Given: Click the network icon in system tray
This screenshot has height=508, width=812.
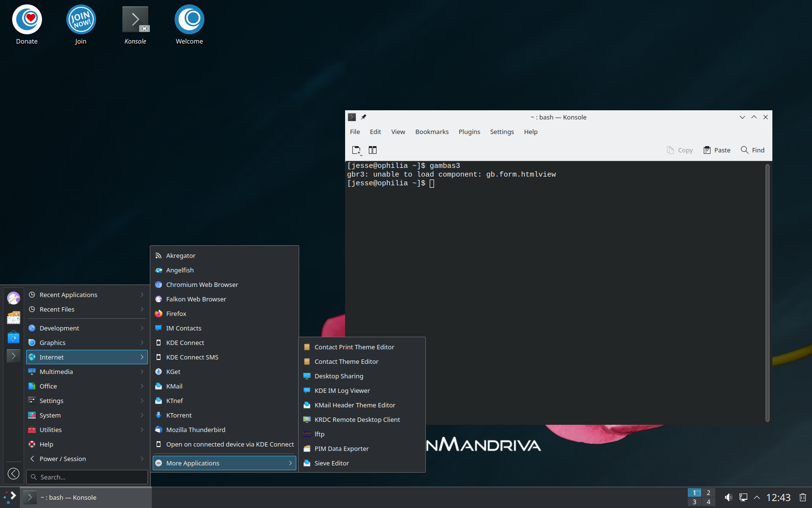Looking at the screenshot, I should [x=743, y=497].
